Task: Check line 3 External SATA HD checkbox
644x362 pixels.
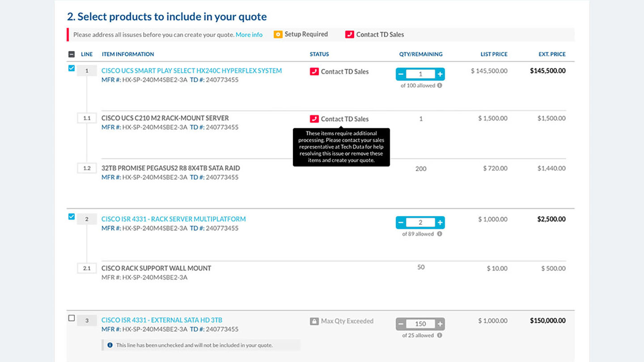Action: [72, 318]
